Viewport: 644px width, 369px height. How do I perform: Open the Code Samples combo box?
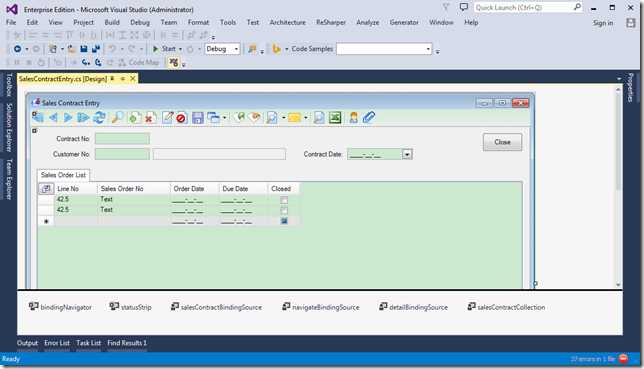tap(384, 49)
